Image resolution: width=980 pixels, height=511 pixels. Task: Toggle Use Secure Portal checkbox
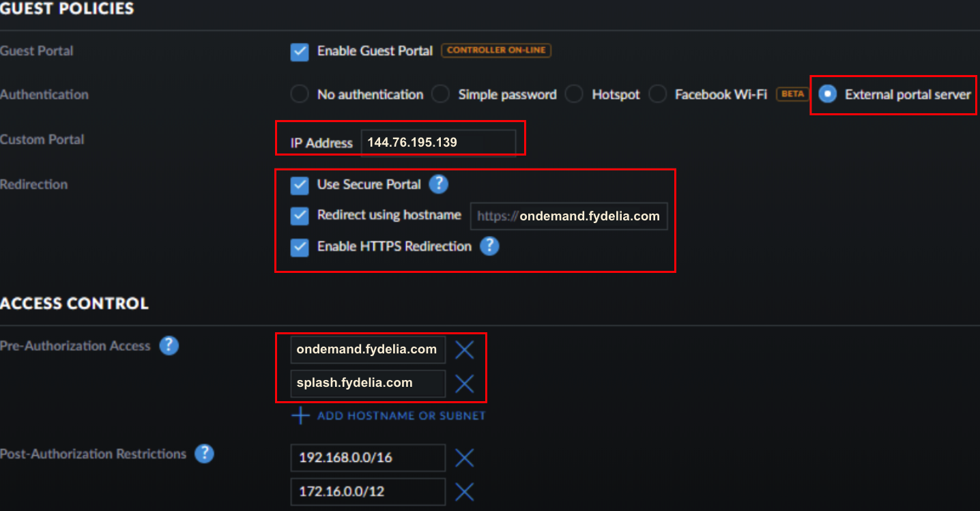300,185
